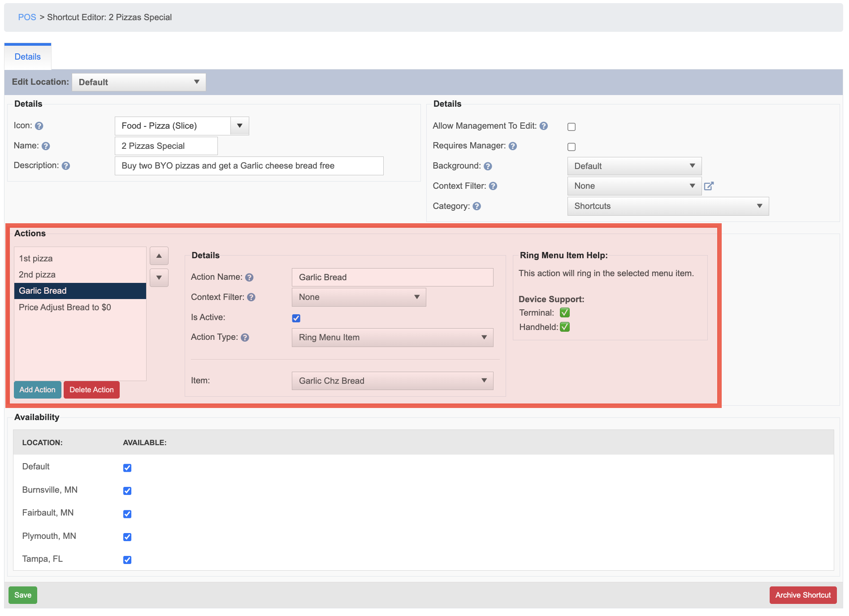This screenshot has width=849, height=616.
Task: Select the 1st pizza action
Action: pyautogui.click(x=80, y=259)
